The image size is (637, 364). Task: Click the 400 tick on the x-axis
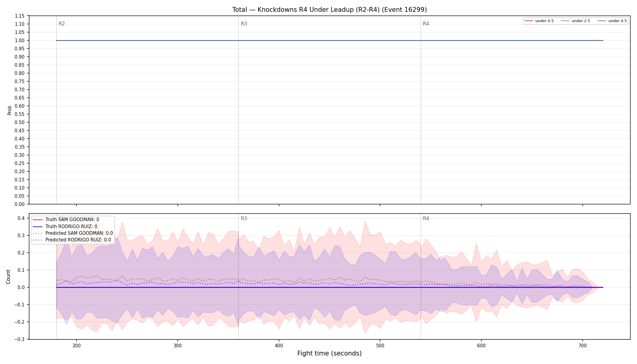tap(279, 345)
